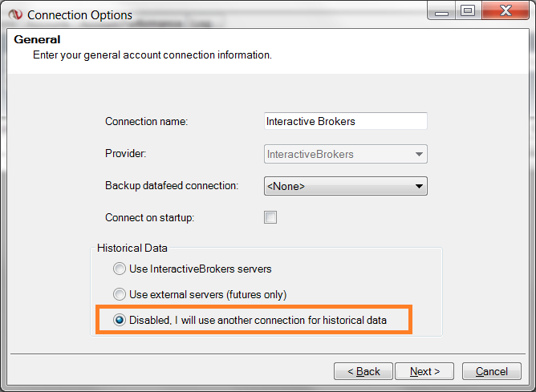
Task: Expand the Provider combo box
Action: point(345,154)
